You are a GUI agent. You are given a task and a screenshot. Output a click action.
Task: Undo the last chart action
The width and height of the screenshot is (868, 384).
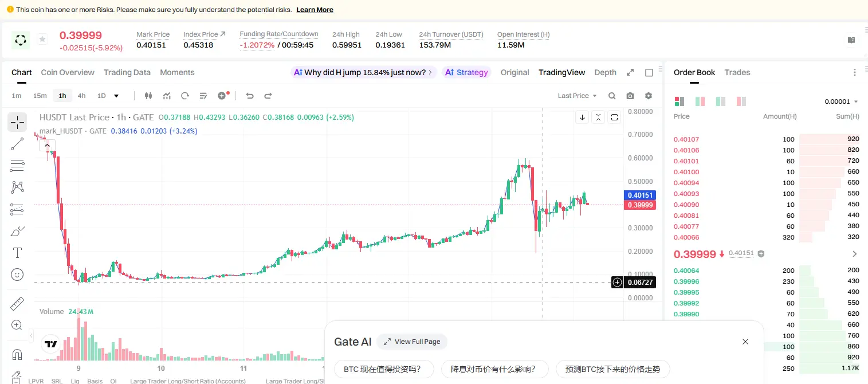click(x=249, y=96)
